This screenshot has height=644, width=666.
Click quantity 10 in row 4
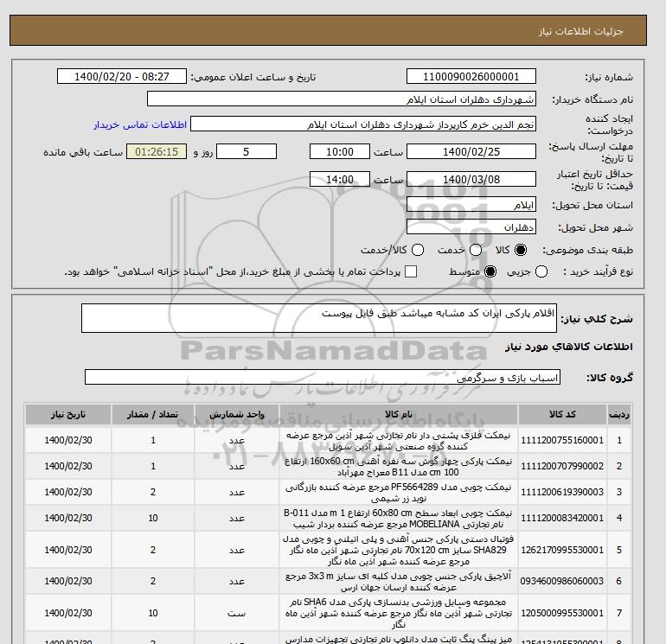[153, 518]
